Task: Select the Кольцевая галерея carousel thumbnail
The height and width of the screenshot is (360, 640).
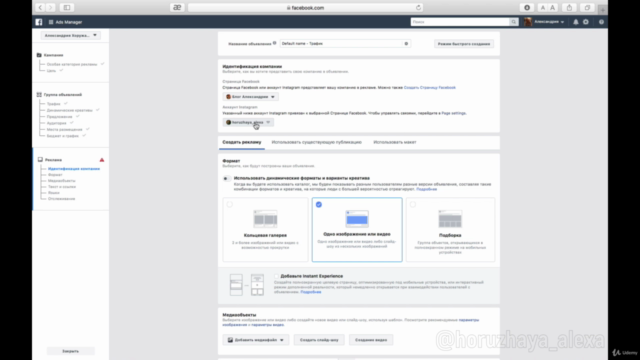Action: [x=265, y=219]
